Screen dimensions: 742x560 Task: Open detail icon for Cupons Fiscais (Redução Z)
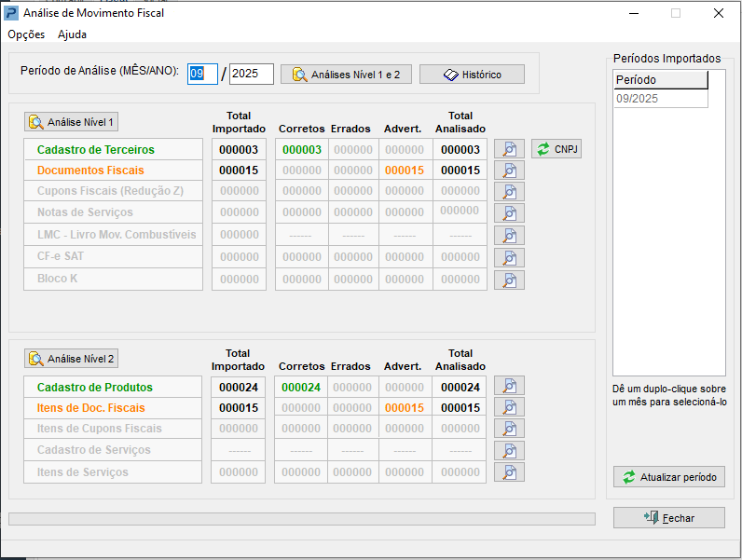[x=509, y=192]
